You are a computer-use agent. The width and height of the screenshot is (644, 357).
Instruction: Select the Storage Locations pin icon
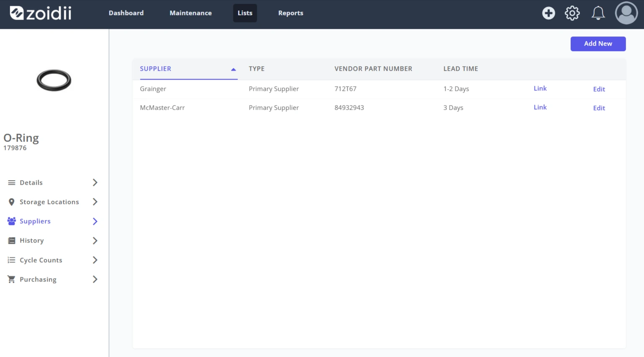pyautogui.click(x=12, y=202)
